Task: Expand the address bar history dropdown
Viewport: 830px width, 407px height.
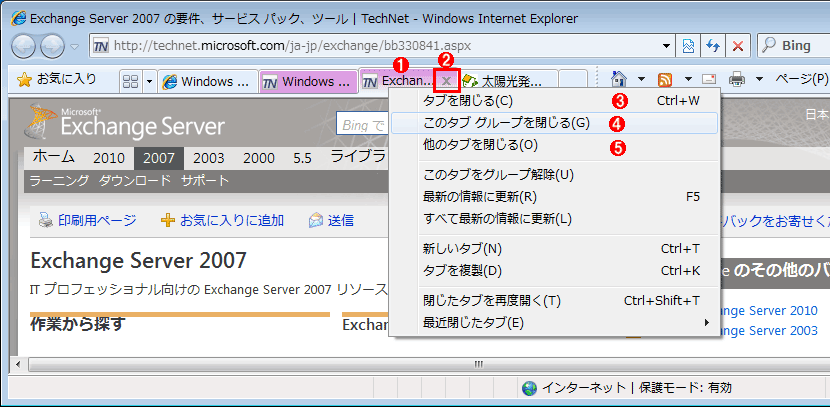Action: click(x=666, y=46)
